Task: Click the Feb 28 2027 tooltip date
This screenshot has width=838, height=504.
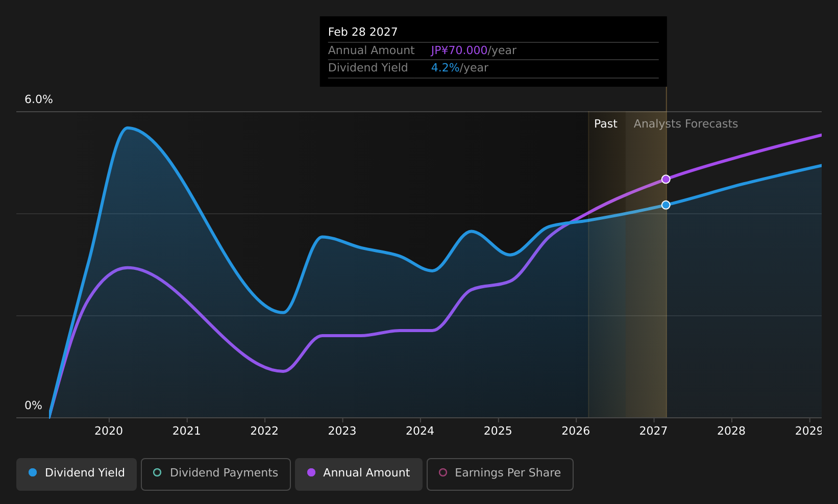Action: pyautogui.click(x=363, y=32)
